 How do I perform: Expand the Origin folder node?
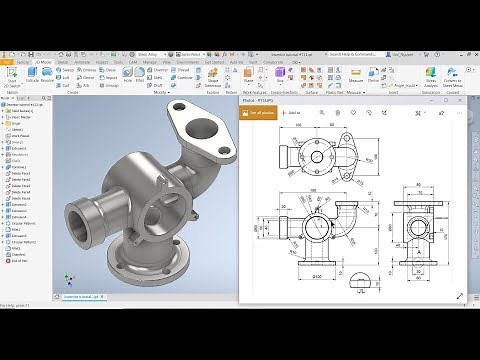click(x=3, y=123)
